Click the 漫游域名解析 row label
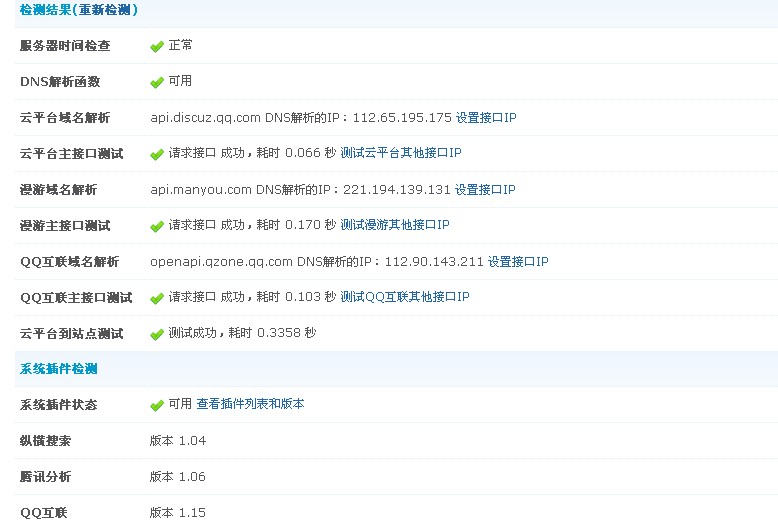This screenshot has width=778, height=527. [59, 190]
